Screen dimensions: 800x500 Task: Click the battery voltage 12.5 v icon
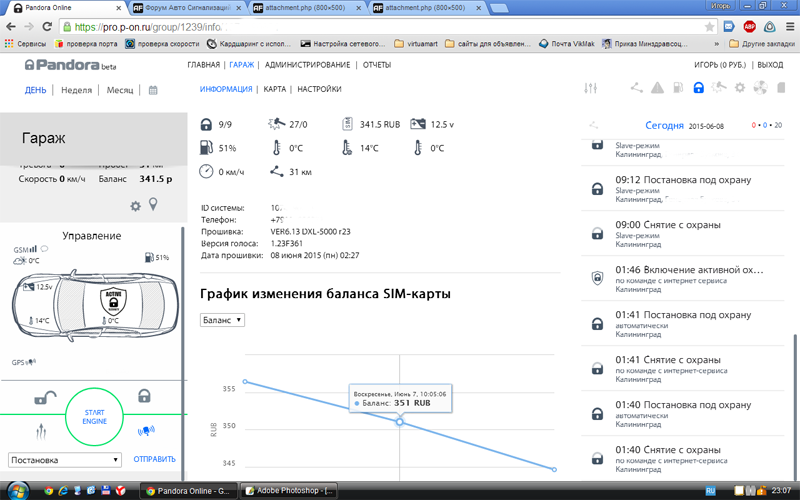[417, 124]
